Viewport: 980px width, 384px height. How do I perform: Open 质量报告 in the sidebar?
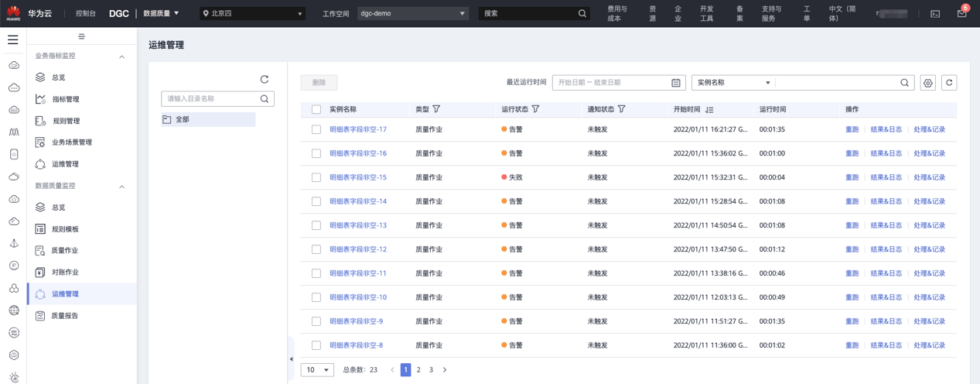pos(65,316)
